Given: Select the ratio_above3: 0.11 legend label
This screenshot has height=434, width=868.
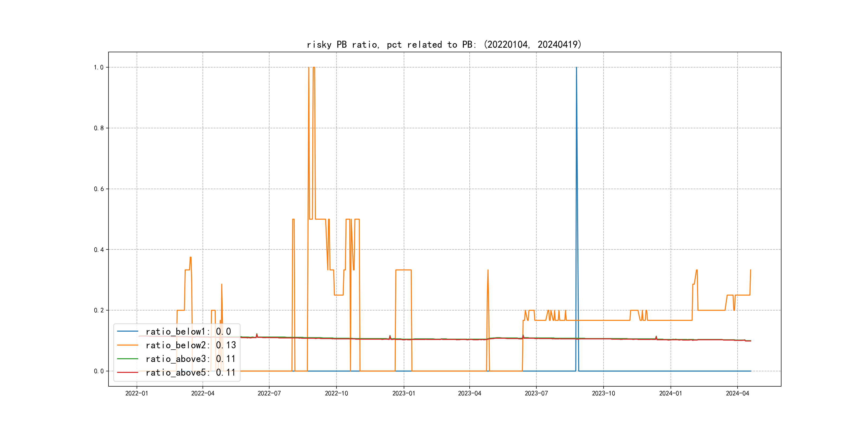Looking at the screenshot, I should point(190,359).
